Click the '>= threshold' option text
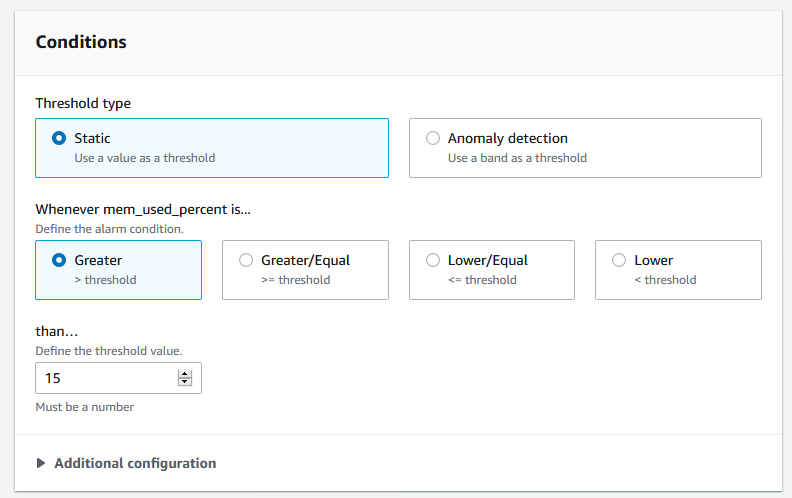The width and height of the screenshot is (792, 498). click(x=295, y=280)
